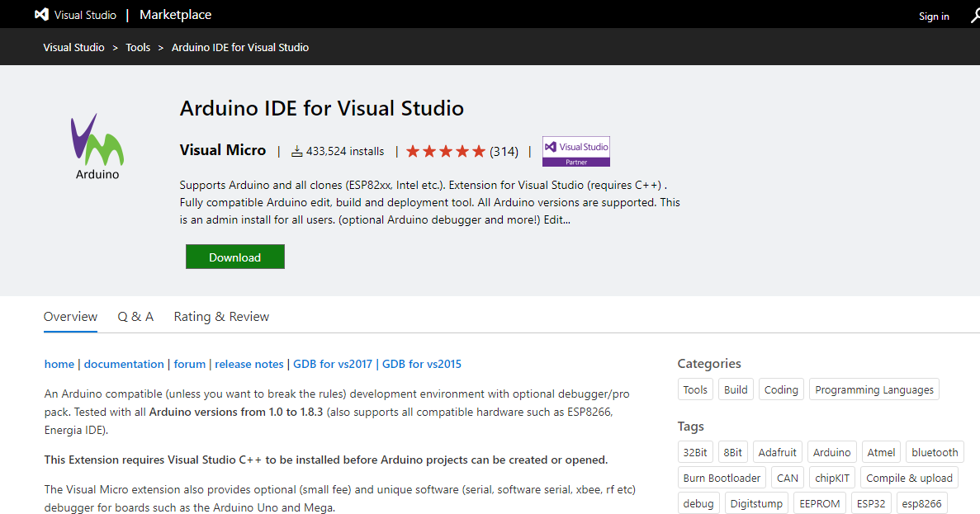This screenshot has width=980, height=514.
Task: Switch to the Rating & Review tab
Action: pos(221,317)
